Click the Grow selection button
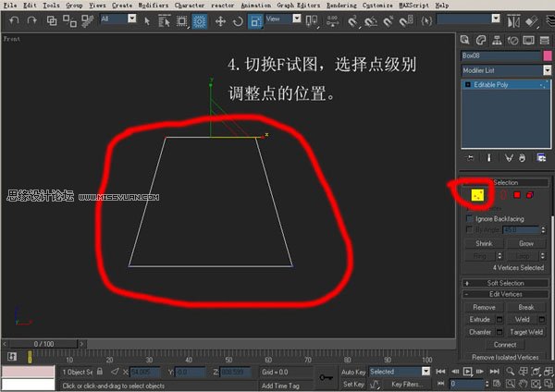555x392 pixels. point(526,243)
